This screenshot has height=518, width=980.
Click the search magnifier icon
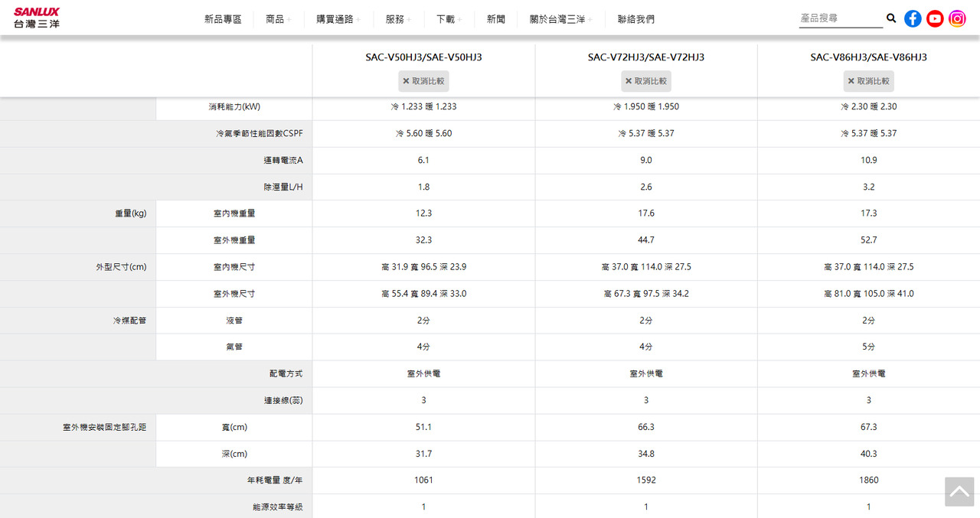coord(891,18)
